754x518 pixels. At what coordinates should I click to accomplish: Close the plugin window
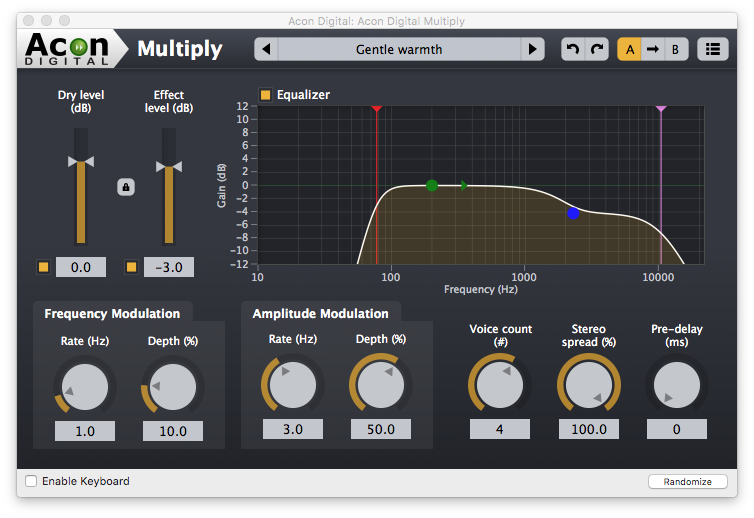tap(28, 21)
